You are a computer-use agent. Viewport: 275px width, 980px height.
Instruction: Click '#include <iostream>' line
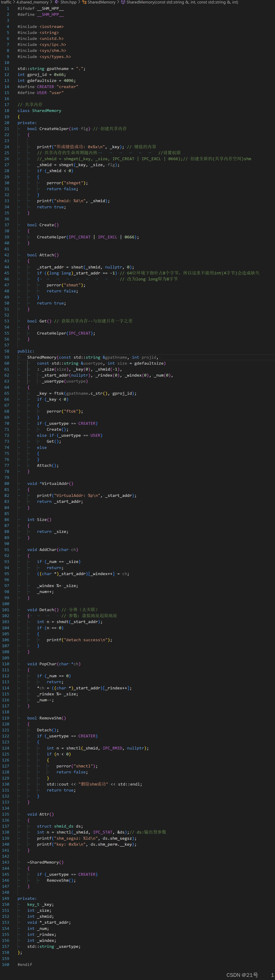41,27
